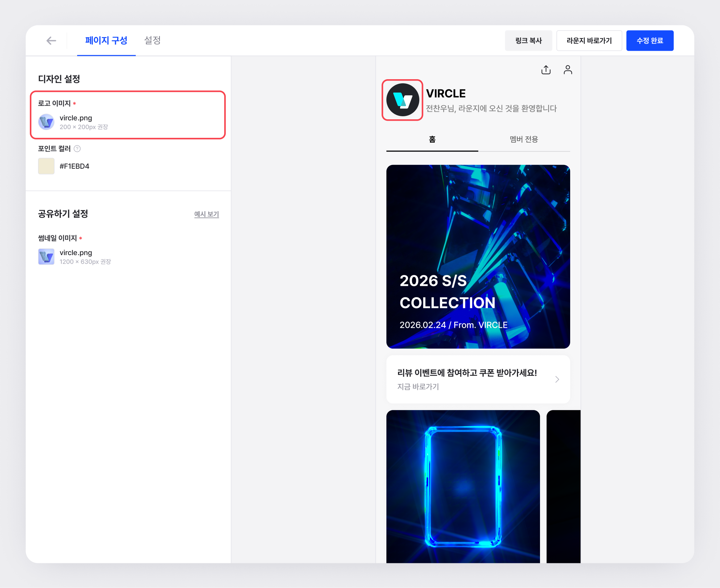The image size is (720, 588).
Task: Click the logo image vircle.png thumbnail
Action: click(46, 122)
